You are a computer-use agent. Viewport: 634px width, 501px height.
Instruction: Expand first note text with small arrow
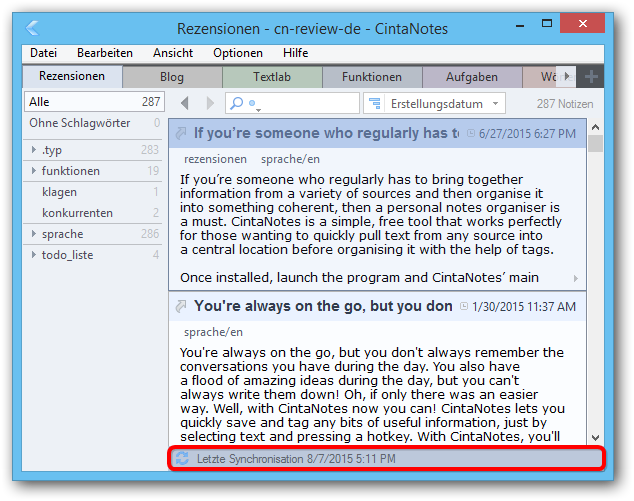coord(576,278)
